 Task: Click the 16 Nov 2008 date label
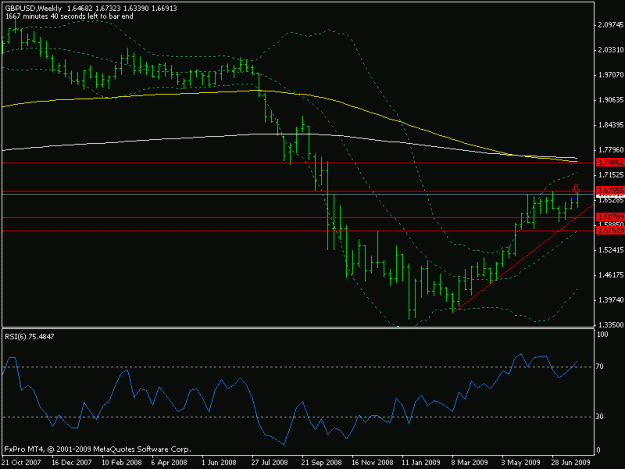(372, 463)
